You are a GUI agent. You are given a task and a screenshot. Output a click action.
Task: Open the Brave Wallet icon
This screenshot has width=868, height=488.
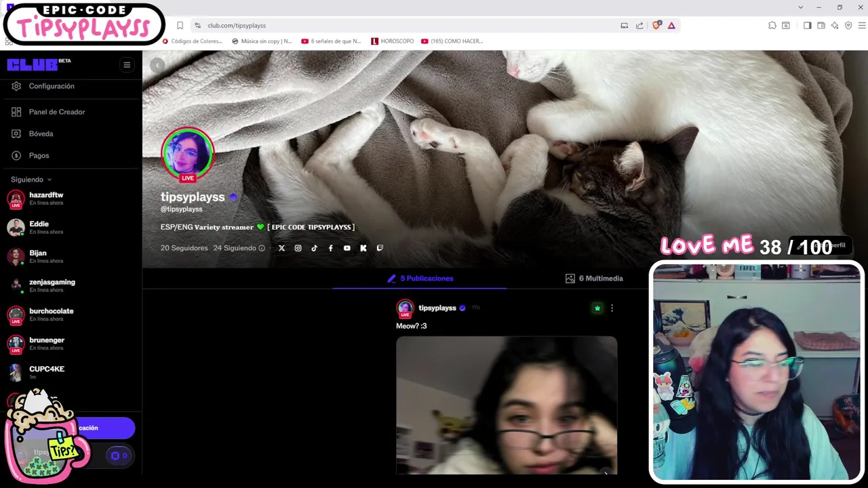click(x=821, y=26)
